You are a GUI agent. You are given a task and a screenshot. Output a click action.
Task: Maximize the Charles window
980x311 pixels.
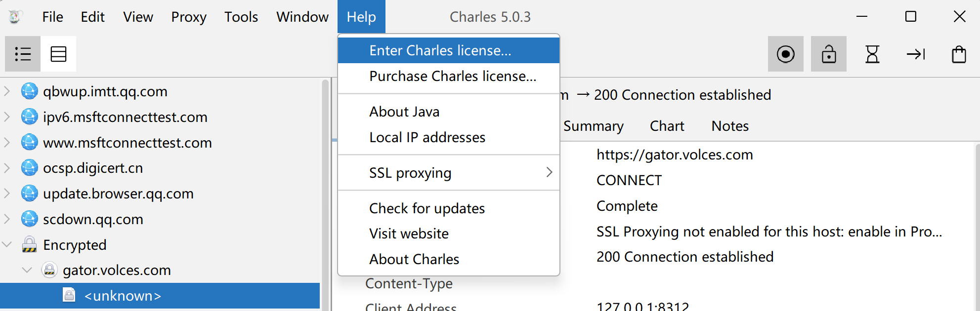click(911, 17)
